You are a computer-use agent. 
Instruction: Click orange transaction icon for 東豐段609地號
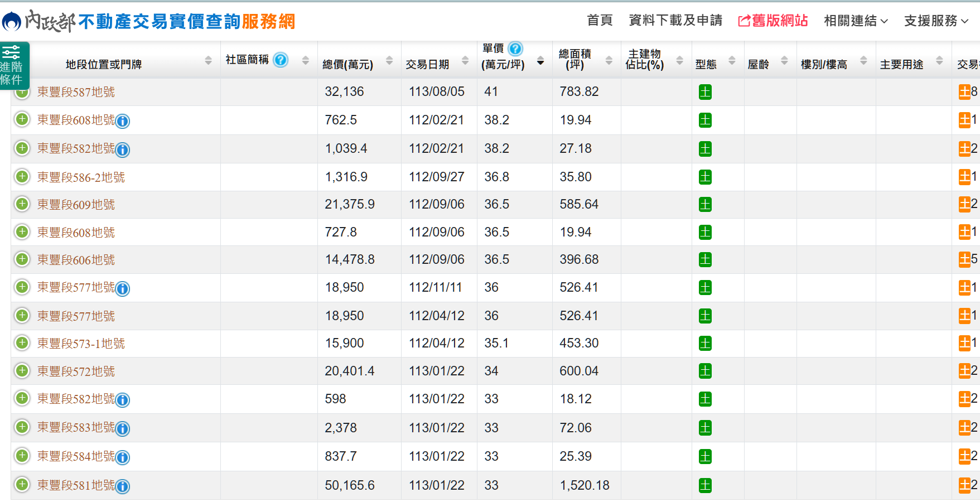click(964, 204)
